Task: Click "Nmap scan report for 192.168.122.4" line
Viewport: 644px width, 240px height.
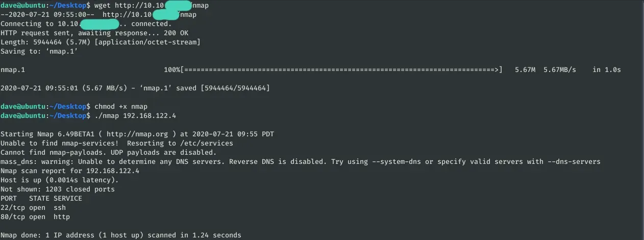Action: point(70,171)
